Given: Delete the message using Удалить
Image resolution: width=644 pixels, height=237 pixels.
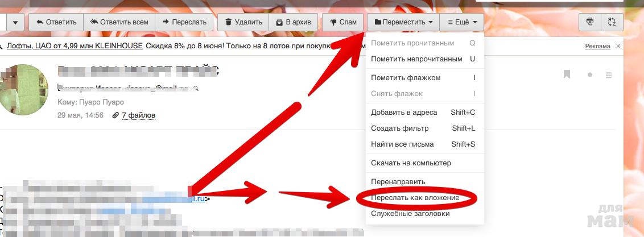Looking at the screenshot, I should [x=244, y=22].
